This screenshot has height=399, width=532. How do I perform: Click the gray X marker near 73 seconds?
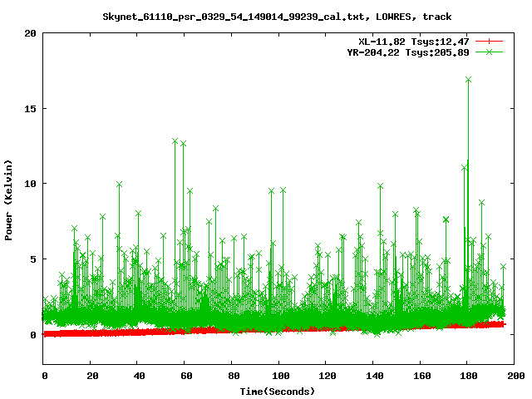pyautogui.click(x=215, y=208)
